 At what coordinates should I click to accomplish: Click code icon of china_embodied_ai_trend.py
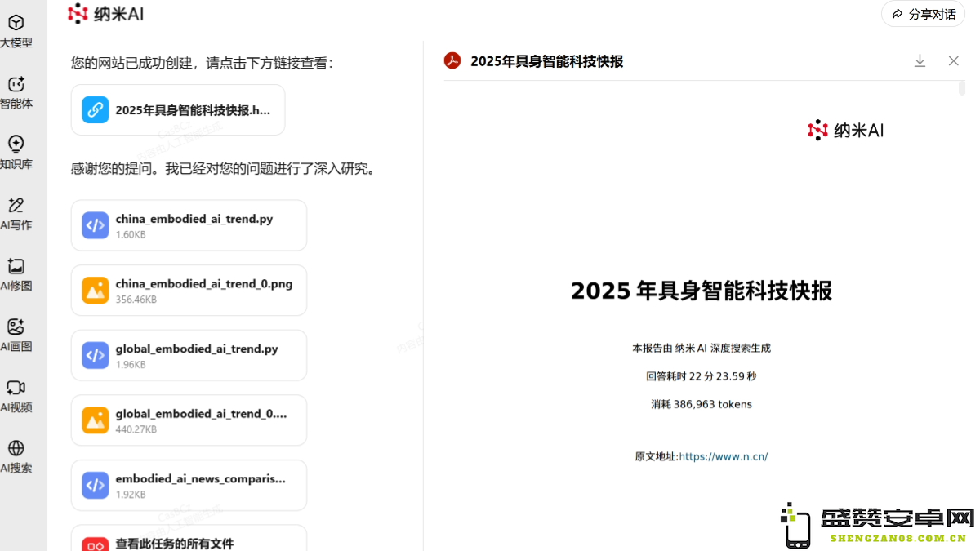[96, 225]
